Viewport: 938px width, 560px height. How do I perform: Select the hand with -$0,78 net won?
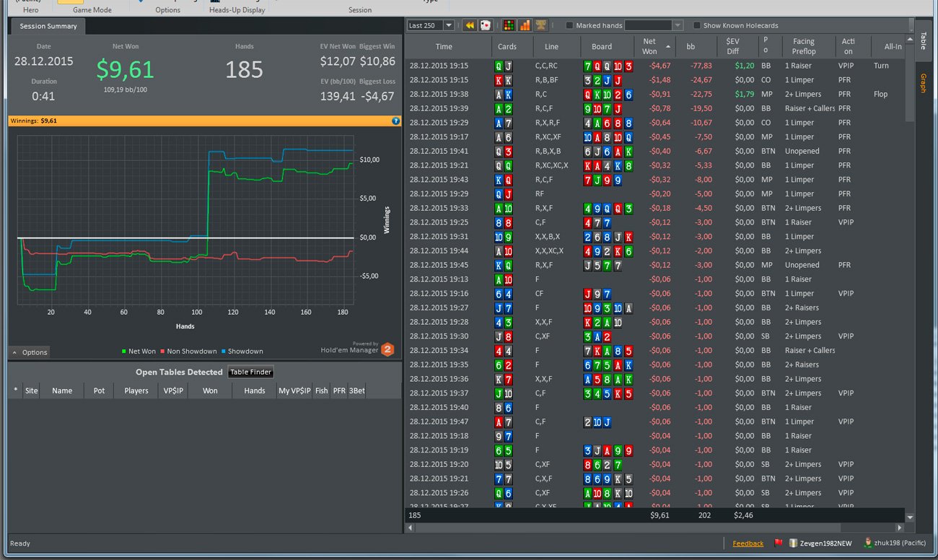pyautogui.click(x=655, y=108)
